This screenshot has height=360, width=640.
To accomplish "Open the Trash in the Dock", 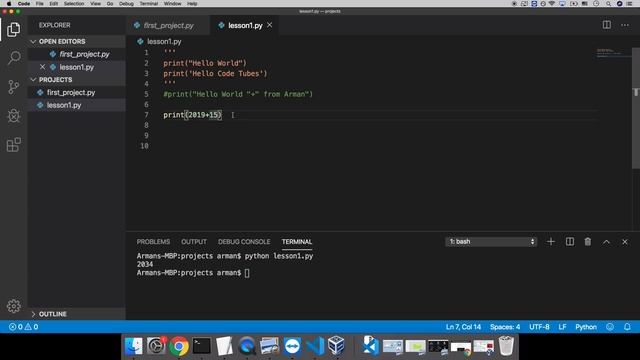I will coord(506,346).
